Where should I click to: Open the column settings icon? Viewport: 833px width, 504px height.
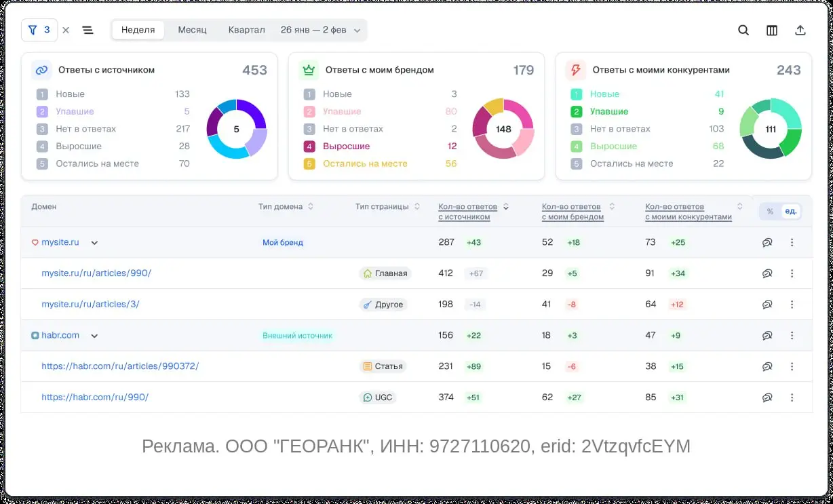pyautogui.click(x=772, y=31)
